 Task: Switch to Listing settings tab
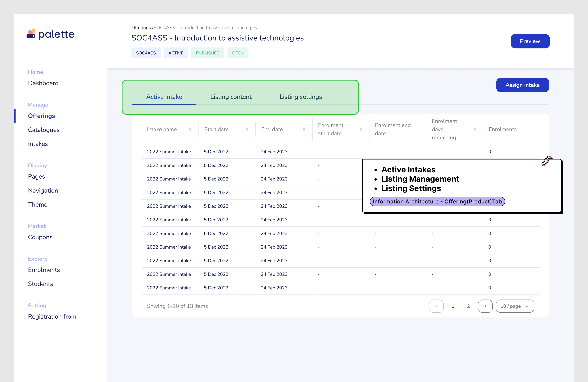tap(301, 97)
